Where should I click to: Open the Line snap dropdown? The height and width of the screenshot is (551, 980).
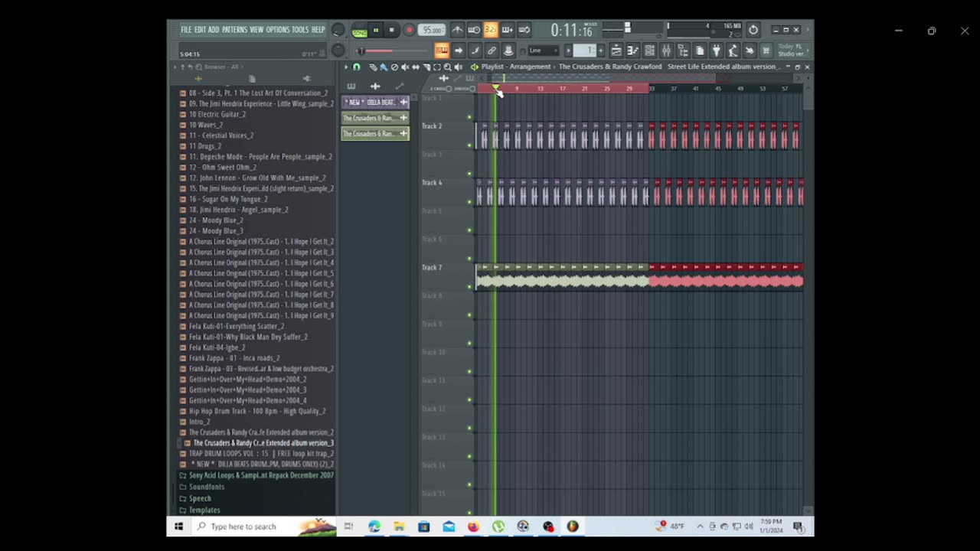[x=544, y=51]
